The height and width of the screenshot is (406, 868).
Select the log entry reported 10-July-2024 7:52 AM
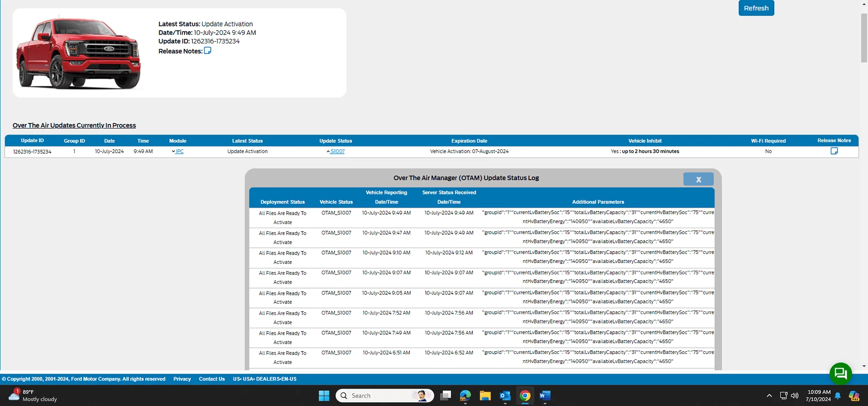(482, 318)
